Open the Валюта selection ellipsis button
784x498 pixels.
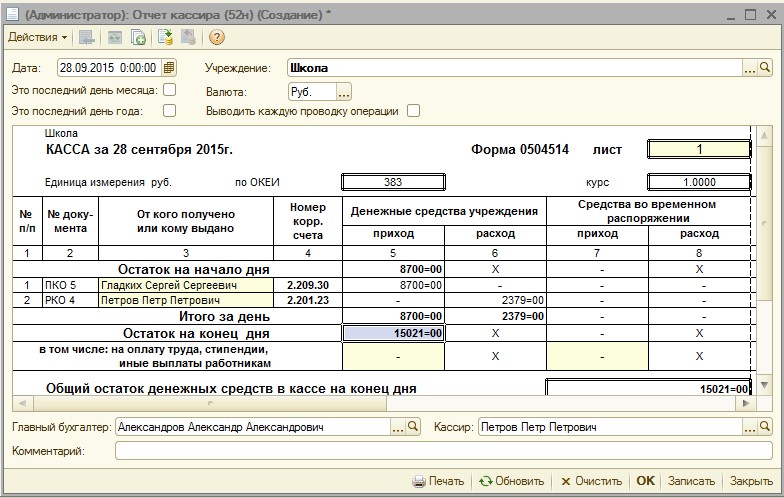(x=343, y=91)
